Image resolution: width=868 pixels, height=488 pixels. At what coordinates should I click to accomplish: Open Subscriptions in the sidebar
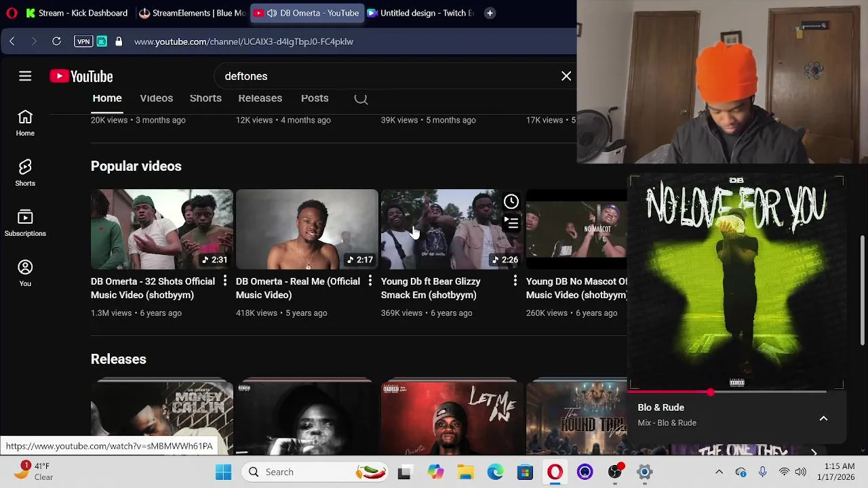tap(25, 224)
